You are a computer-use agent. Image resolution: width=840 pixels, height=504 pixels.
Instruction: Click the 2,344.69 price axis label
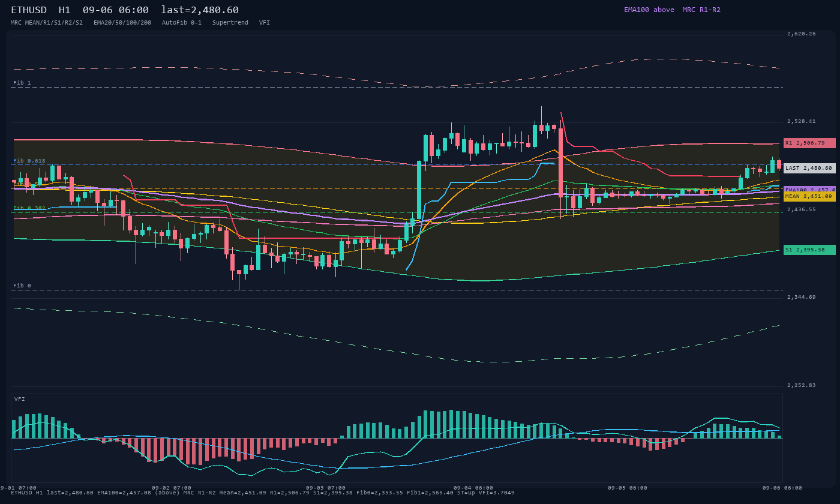[802, 297]
